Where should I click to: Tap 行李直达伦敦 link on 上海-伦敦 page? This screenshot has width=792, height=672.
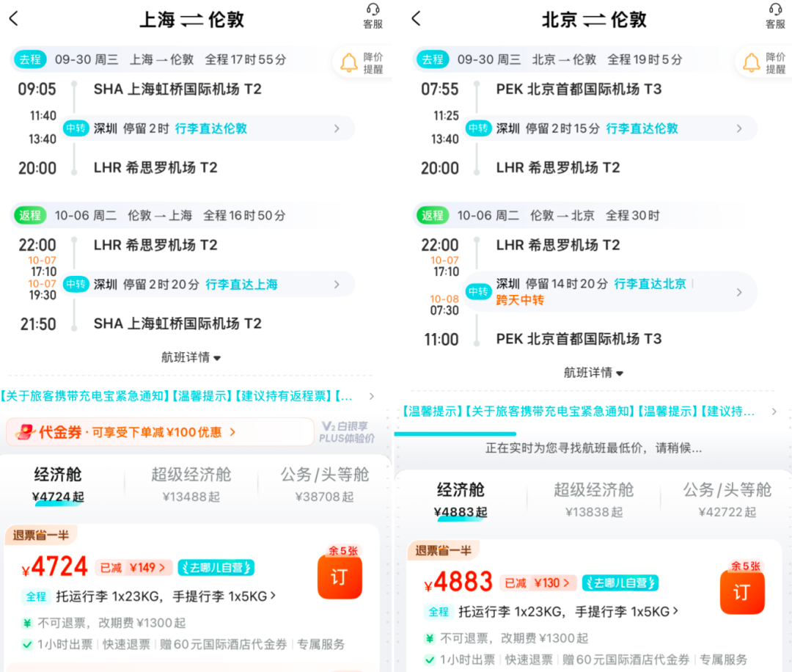[x=211, y=128]
